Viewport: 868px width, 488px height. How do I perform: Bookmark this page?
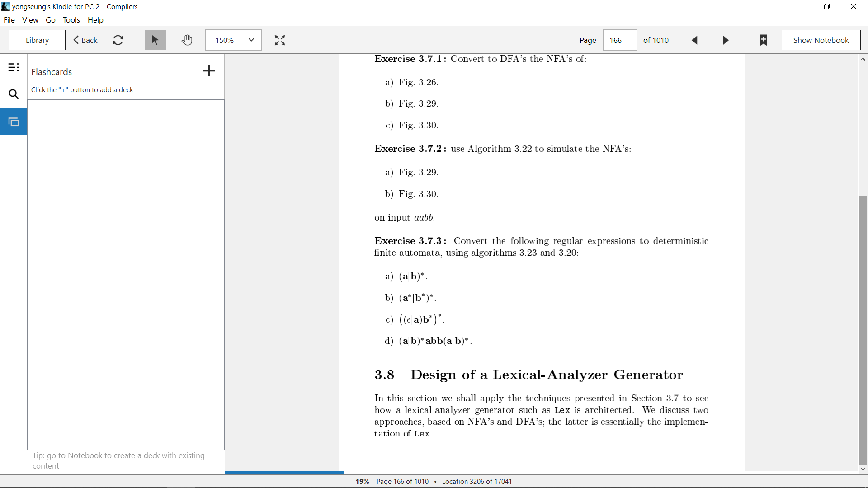point(764,40)
